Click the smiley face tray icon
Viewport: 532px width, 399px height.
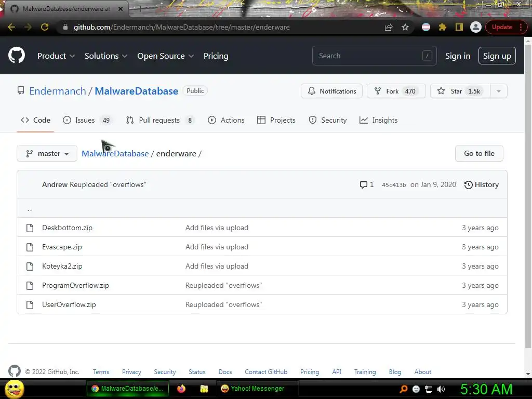pyautogui.click(x=416, y=389)
